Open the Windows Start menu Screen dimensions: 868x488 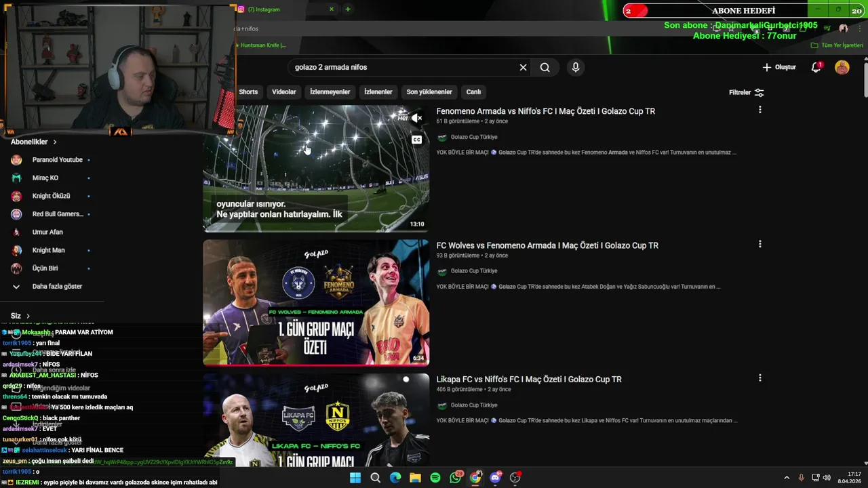pos(355,478)
